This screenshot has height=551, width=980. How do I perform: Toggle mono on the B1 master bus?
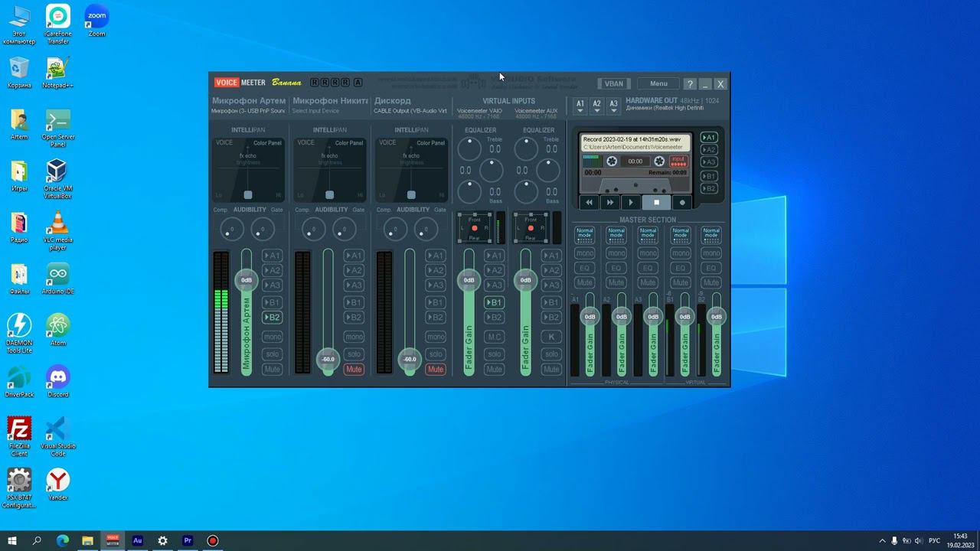tap(680, 253)
